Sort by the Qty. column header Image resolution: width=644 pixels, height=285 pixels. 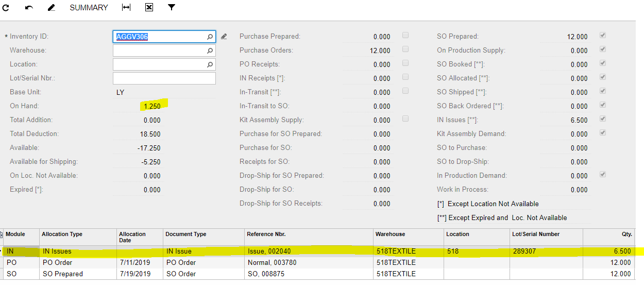[x=626, y=234]
